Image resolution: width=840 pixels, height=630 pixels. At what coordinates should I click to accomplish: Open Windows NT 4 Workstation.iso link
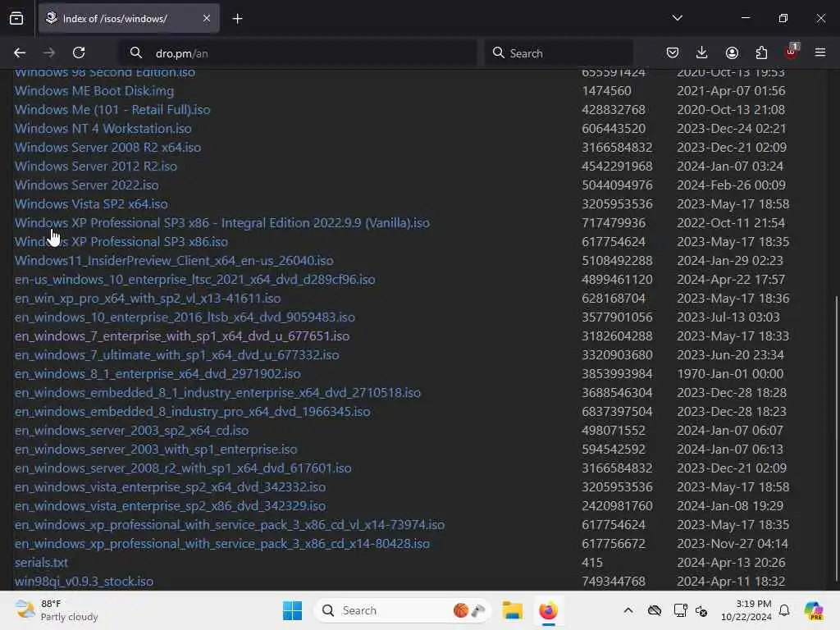tap(103, 129)
